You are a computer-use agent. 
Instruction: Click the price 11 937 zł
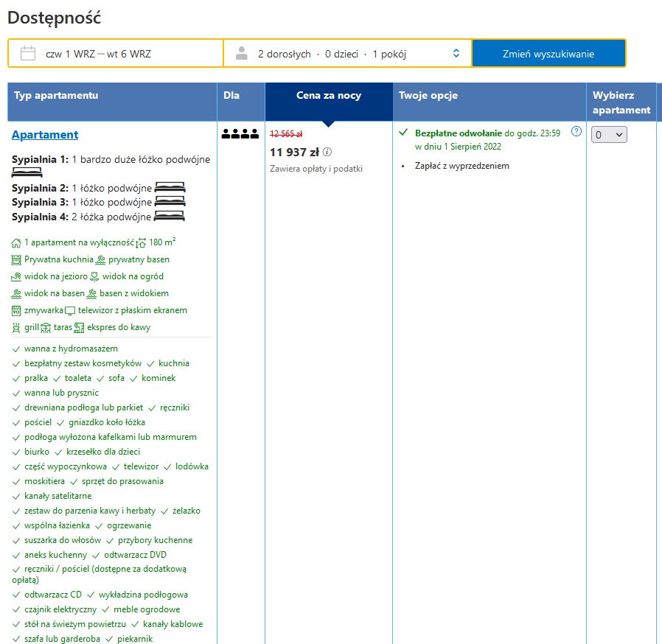point(294,153)
